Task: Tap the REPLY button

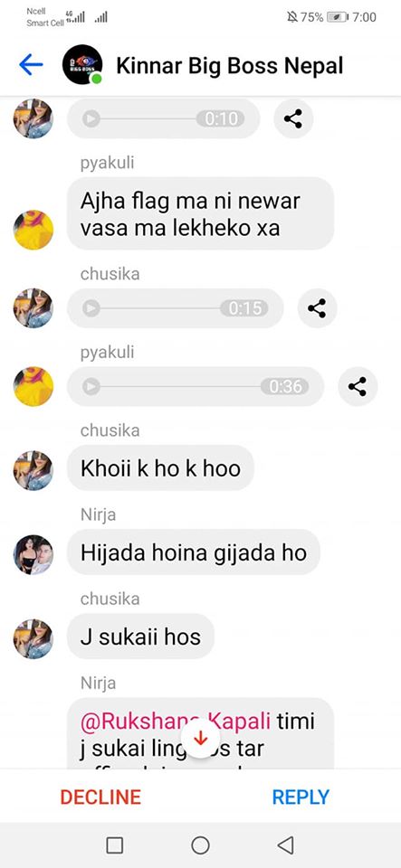Action: point(301,797)
